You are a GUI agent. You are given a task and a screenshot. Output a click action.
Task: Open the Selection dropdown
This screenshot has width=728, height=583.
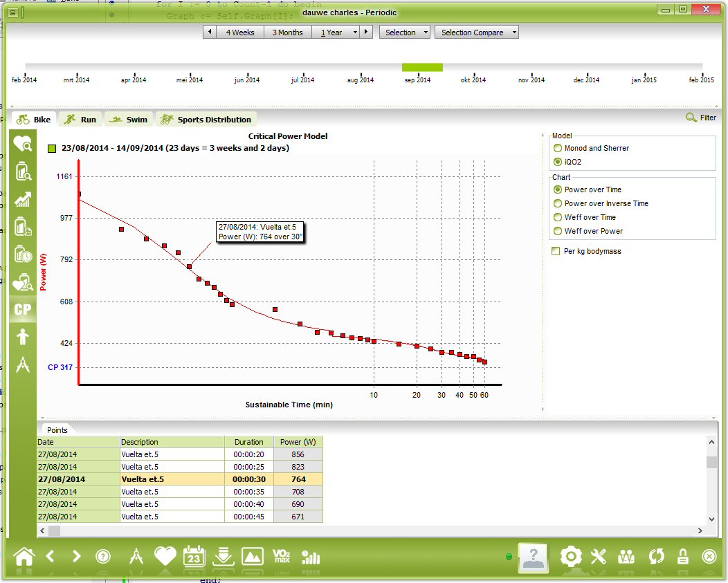(404, 32)
